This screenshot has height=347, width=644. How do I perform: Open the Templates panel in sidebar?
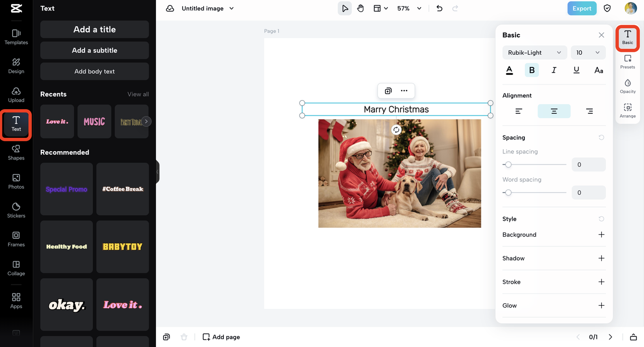click(x=16, y=37)
